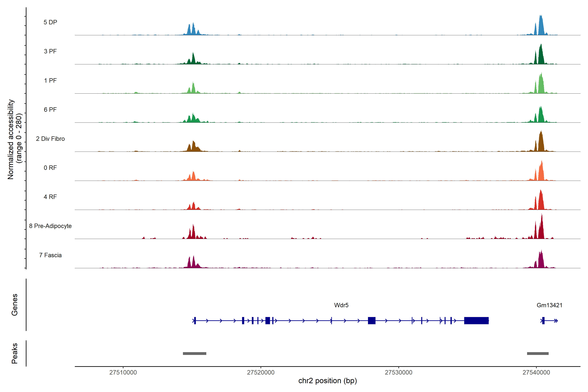Click the gray peak bar at Wdr5 start
Viewport: 588px width, 392px height.
195,353
